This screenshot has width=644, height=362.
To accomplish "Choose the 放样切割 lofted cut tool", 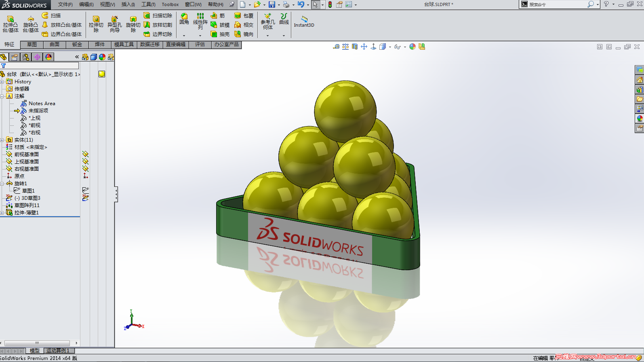I will pyautogui.click(x=158, y=25).
